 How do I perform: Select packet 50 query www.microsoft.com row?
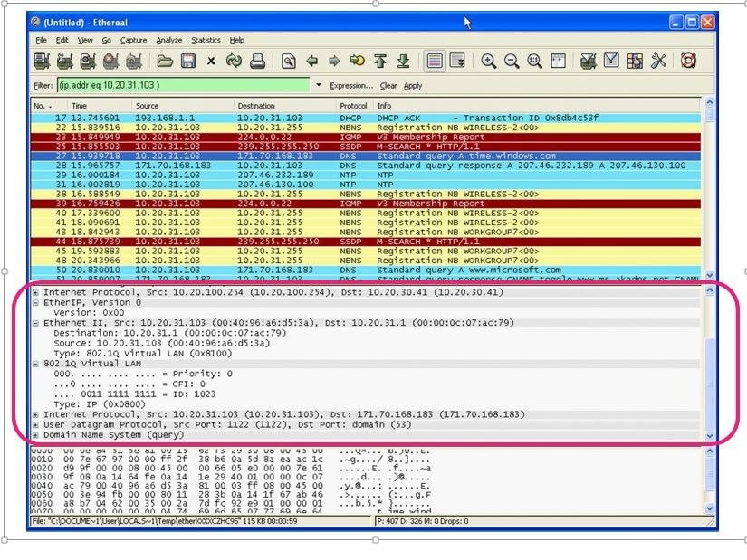366,270
